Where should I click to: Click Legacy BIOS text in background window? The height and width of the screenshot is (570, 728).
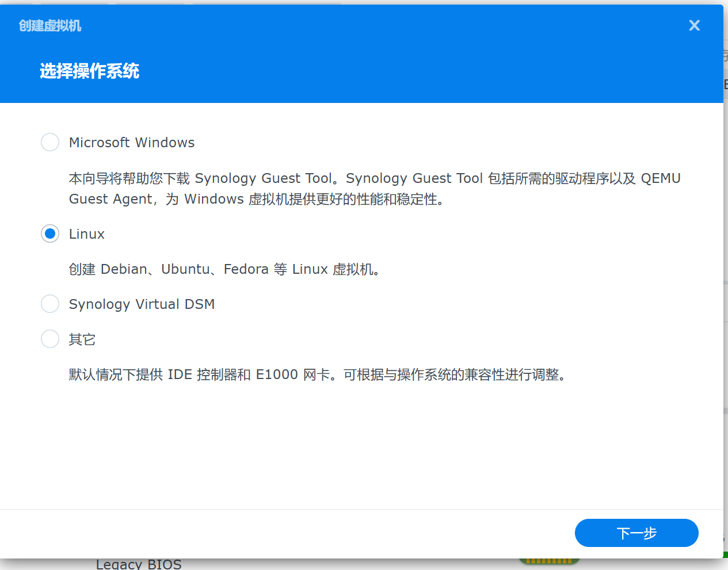(139, 564)
